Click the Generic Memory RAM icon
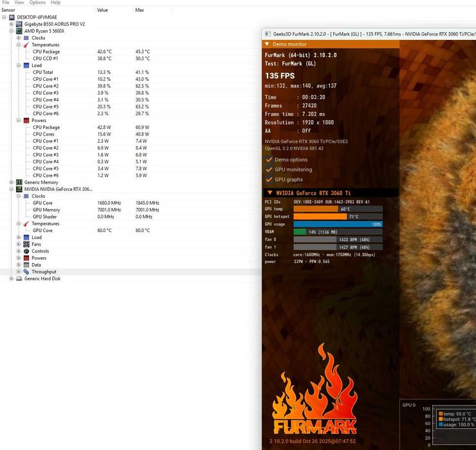476x450 pixels. (x=19, y=183)
